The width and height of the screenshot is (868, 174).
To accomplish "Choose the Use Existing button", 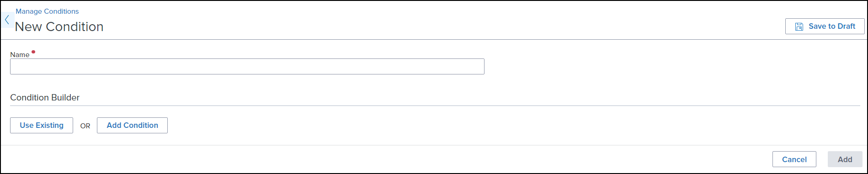I will (42, 125).
